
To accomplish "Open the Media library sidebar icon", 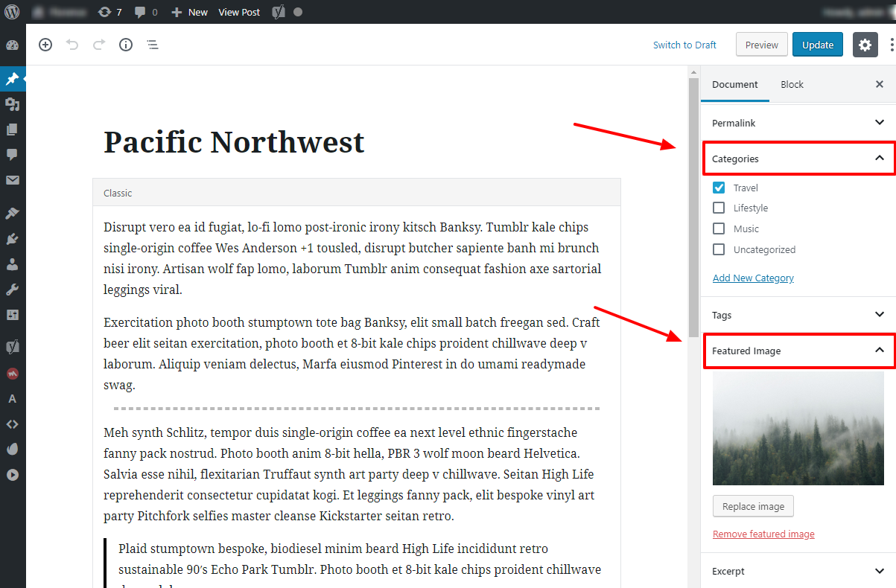I will [x=12, y=104].
